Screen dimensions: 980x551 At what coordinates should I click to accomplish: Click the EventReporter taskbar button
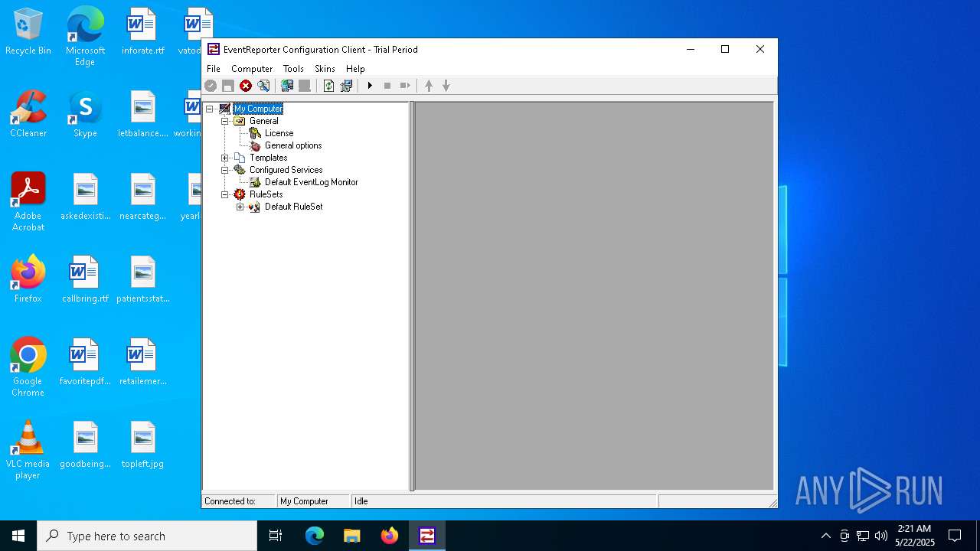pyautogui.click(x=427, y=536)
